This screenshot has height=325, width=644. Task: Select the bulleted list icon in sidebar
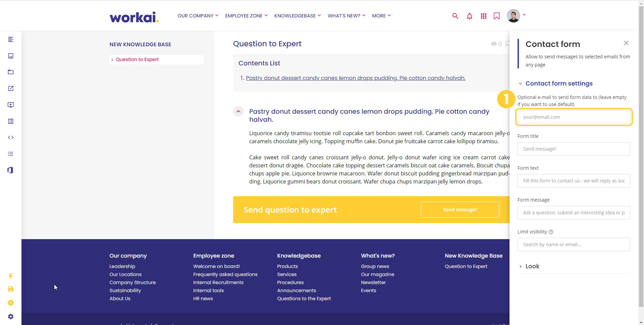point(11,154)
